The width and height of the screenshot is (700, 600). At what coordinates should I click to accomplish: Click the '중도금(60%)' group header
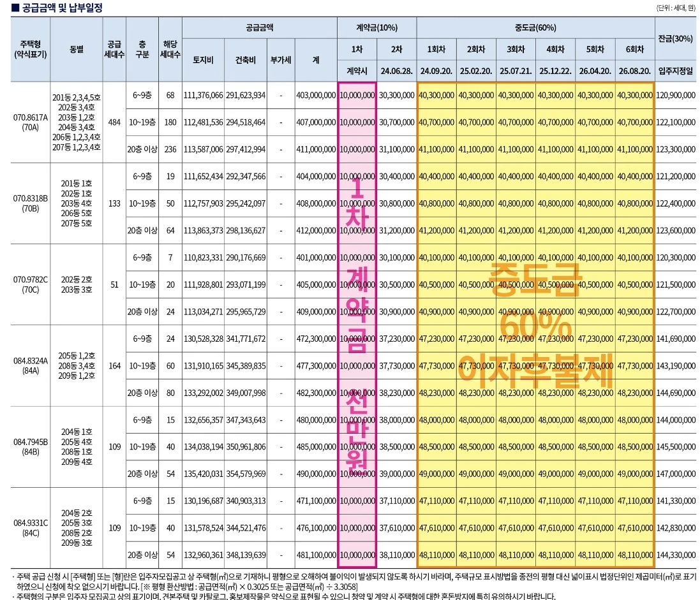coord(535,27)
